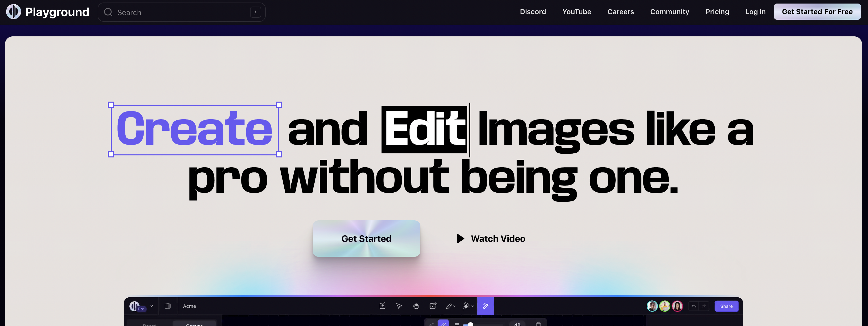This screenshot has height=326, width=868.
Task: Click the search magnifier icon
Action: [x=108, y=12]
